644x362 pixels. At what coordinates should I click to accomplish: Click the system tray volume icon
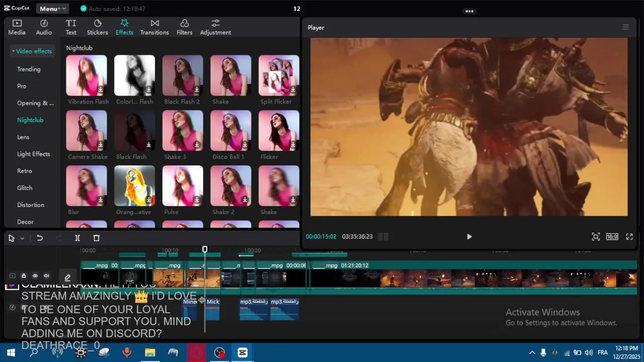tap(589, 352)
